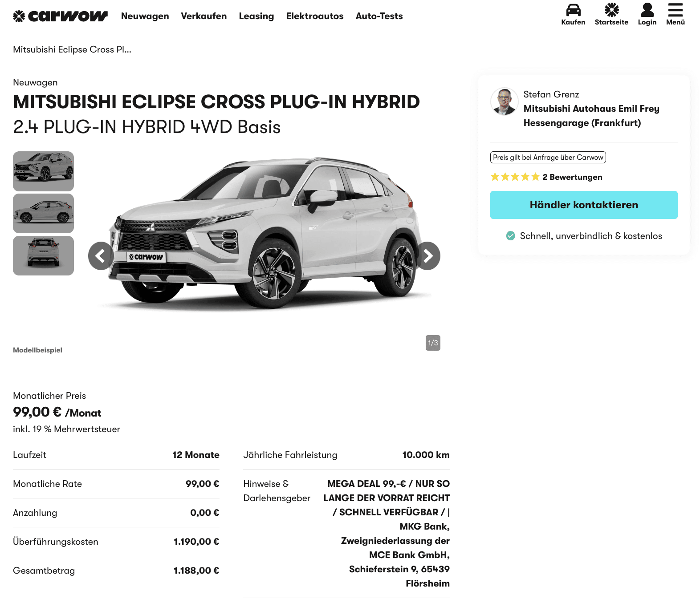Show next car image arrow
Screen dimensions: 700x599
point(428,256)
